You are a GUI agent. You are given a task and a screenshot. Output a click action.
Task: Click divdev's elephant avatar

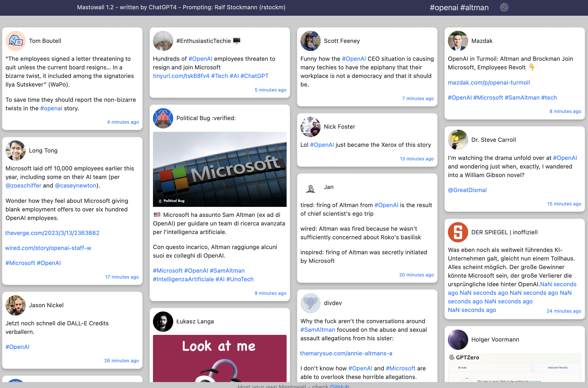[310, 303]
